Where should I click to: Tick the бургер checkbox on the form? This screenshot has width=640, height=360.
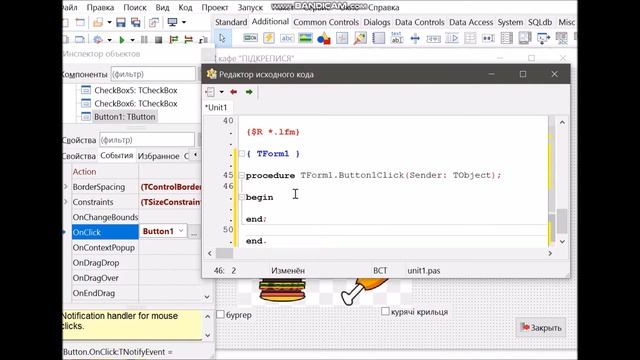(x=220, y=314)
